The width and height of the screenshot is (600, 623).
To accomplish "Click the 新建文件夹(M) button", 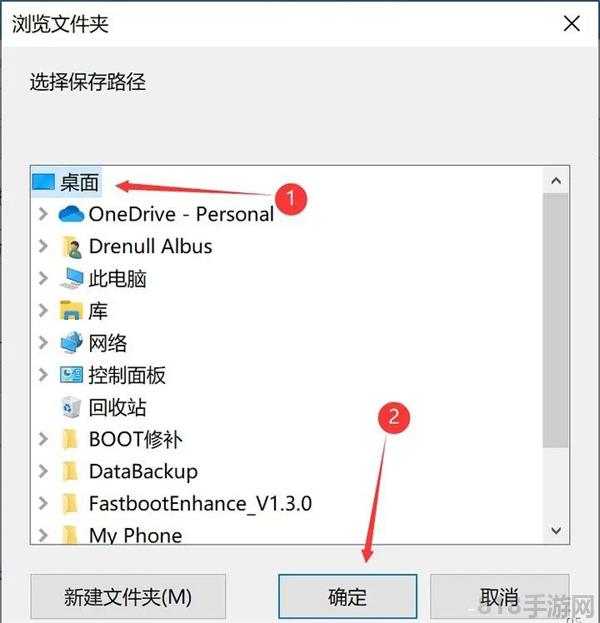I will click(x=128, y=597).
